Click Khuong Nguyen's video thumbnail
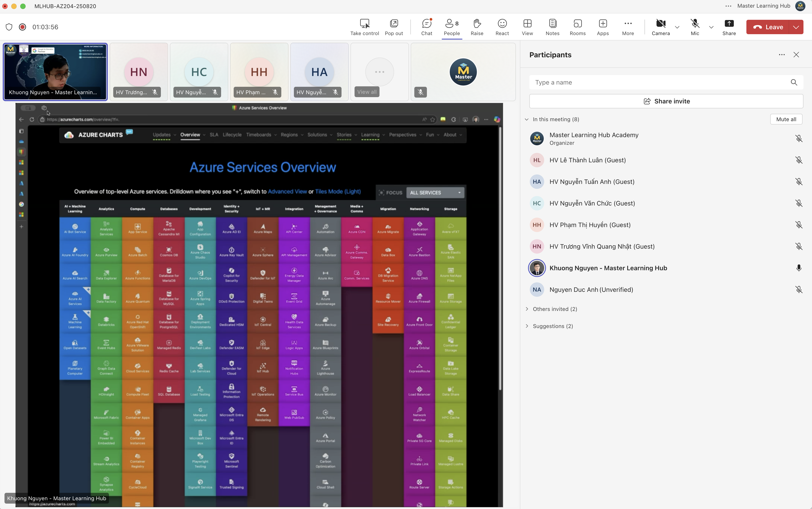Screen dimensions: 812x509 click(55, 72)
